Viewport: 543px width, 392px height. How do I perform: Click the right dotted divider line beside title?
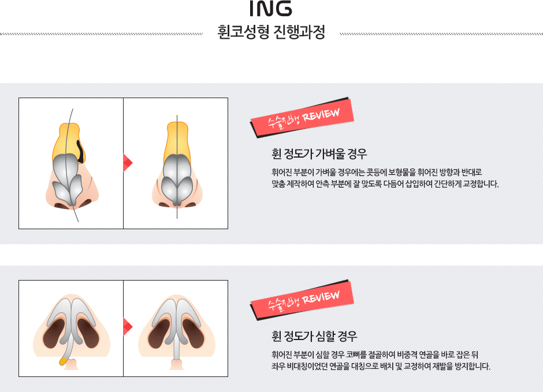pyautogui.click(x=441, y=34)
